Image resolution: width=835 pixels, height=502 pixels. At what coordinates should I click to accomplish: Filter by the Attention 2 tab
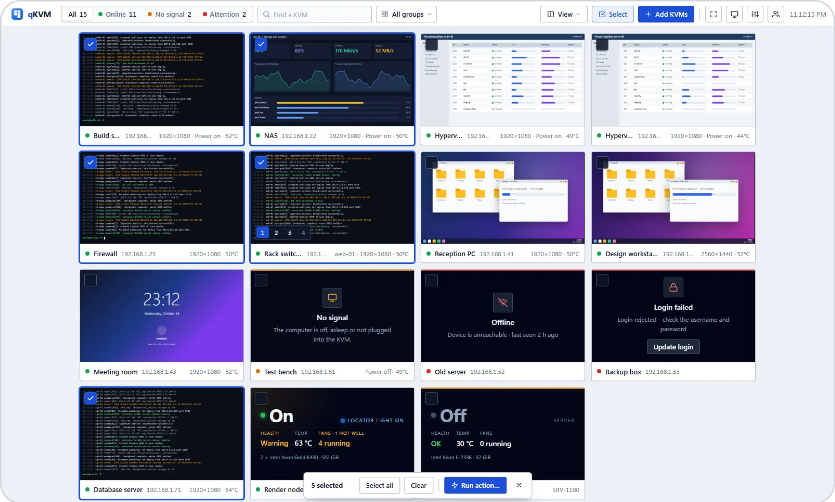224,14
